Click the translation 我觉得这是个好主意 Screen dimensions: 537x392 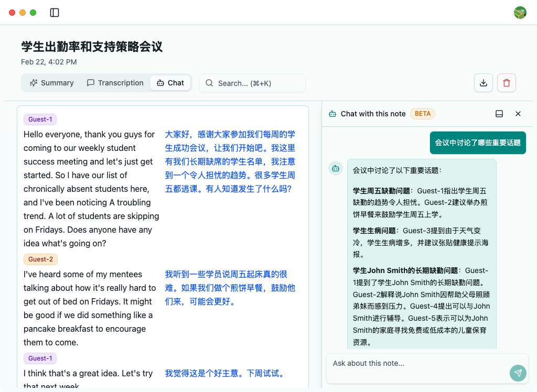click(x=225, y=373)
